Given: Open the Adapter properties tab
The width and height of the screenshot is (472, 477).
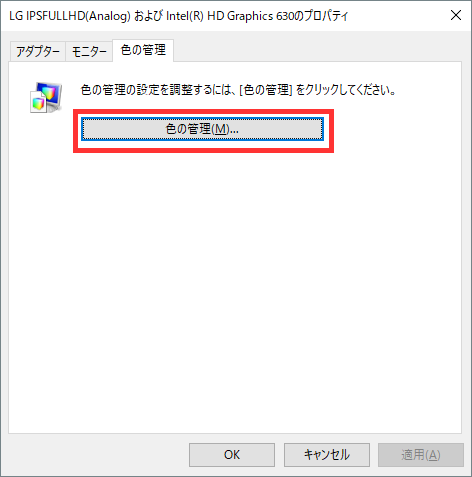Looking at the screenshot, I should [38, 52].
